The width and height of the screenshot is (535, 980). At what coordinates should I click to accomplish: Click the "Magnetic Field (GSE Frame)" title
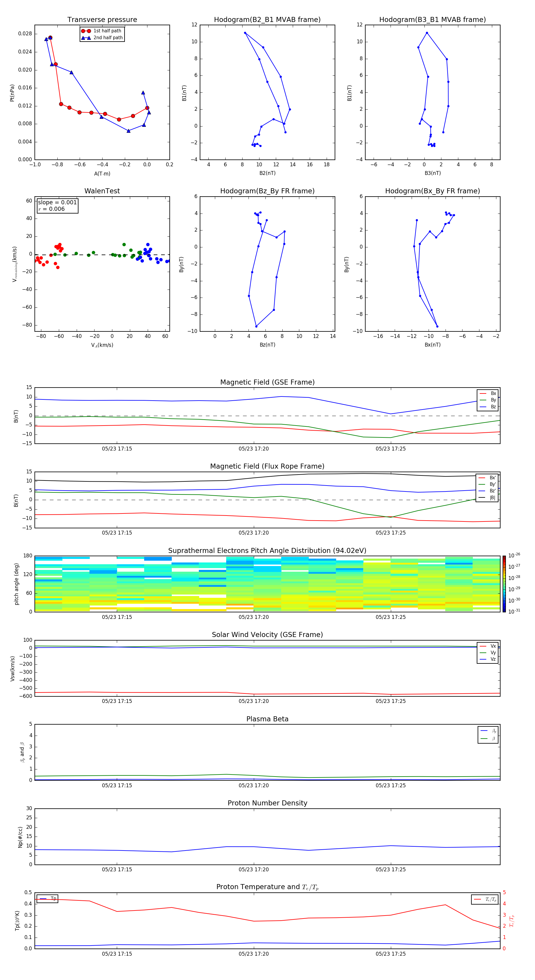pyautogui.click(x=267, y=382)
